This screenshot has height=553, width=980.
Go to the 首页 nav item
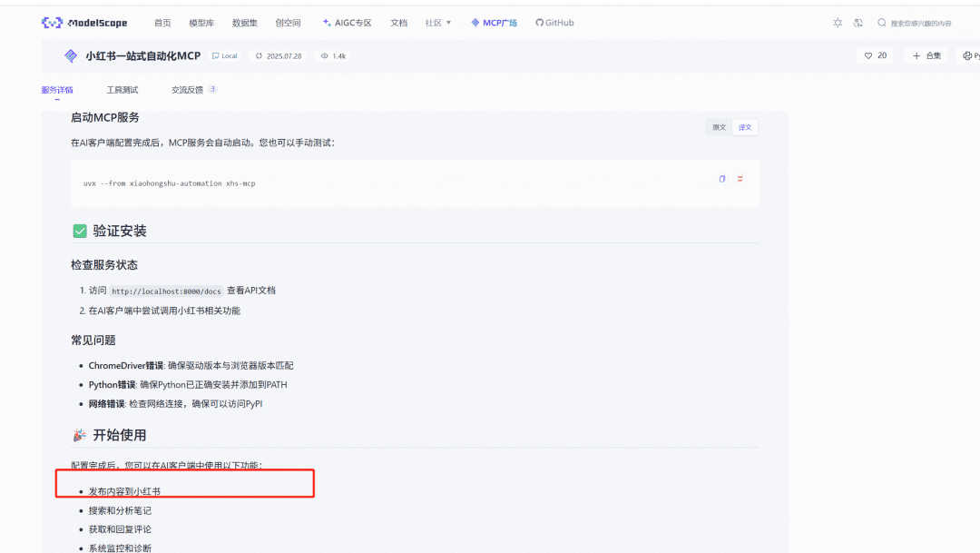162,23
